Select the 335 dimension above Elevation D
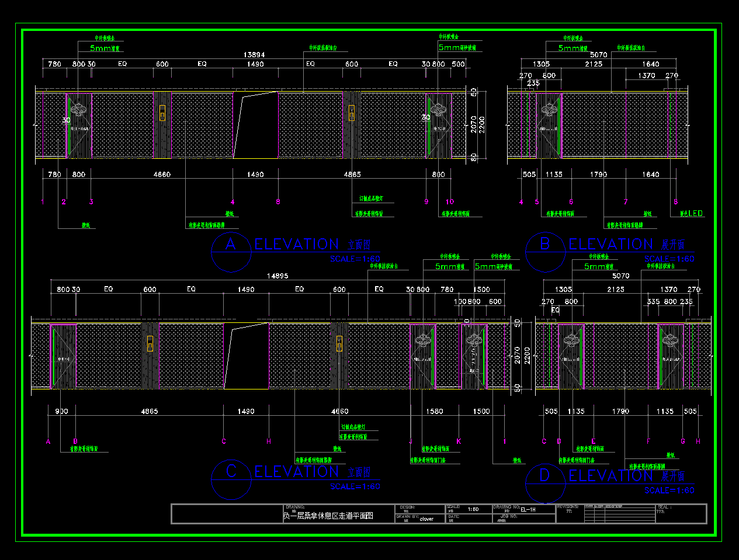Screen dimensions: 739x560 [653, 302]
